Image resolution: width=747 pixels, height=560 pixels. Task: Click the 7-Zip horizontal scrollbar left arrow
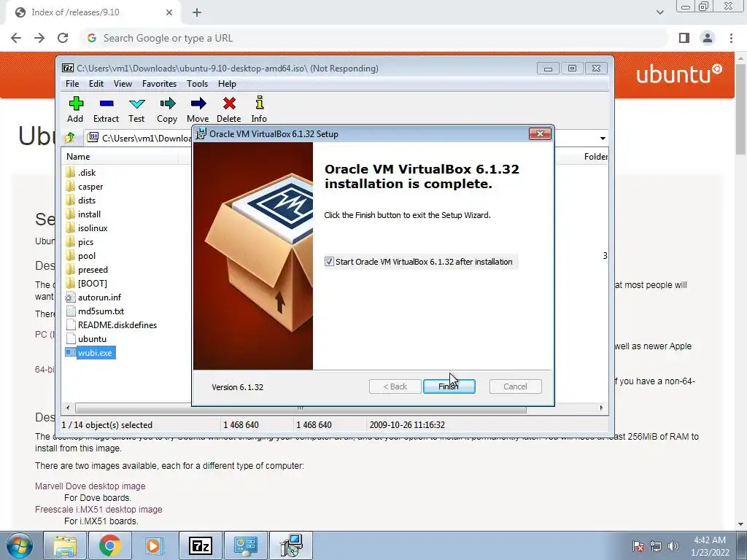68,408
